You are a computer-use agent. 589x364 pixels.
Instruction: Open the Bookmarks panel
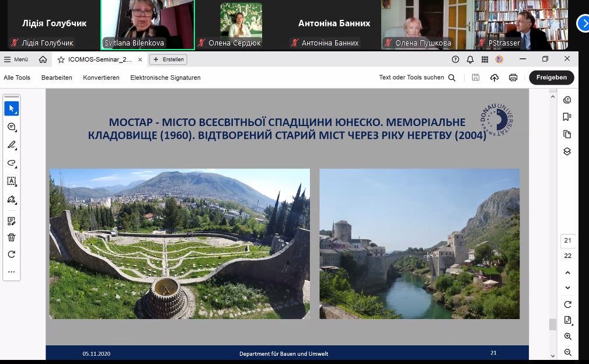[x=567, y=116]
